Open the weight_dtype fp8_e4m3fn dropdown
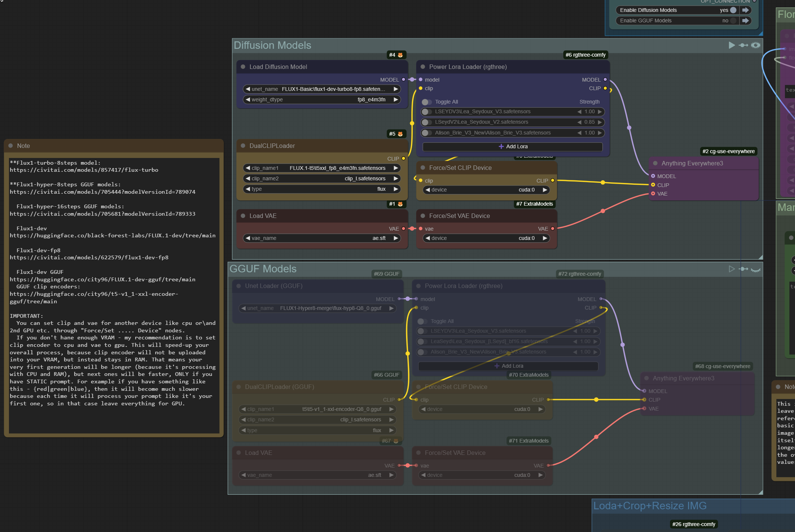 322,99
